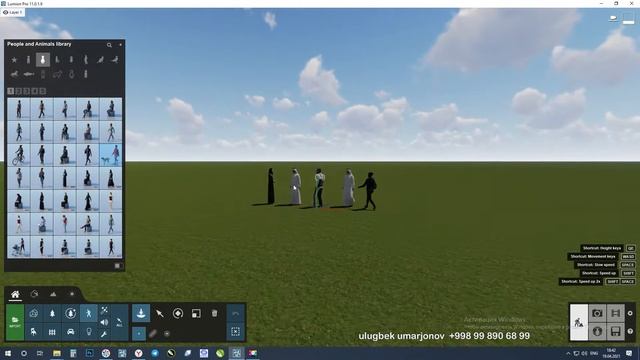
Task: Switch to Photo mode camera button
Action: [597, 313]
